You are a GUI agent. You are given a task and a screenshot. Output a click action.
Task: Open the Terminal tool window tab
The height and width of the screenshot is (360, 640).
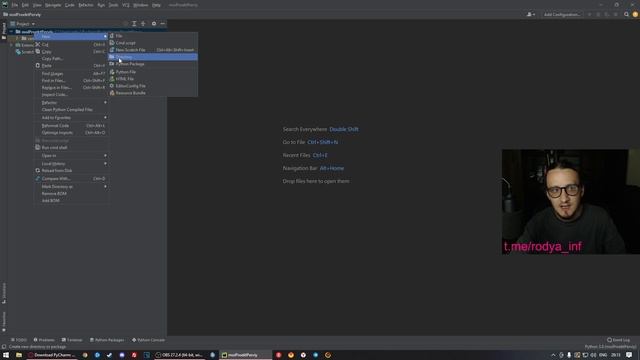point(72,340)
